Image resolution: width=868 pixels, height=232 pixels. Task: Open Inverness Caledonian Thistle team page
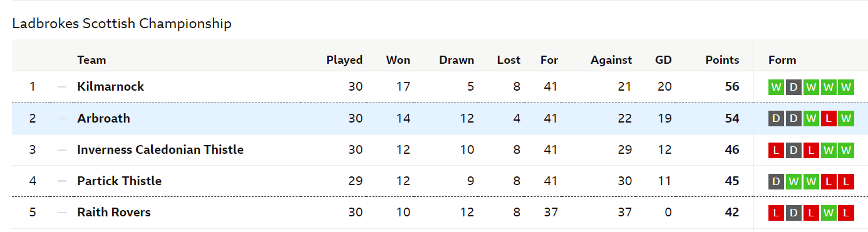click(x=160, y=149)
